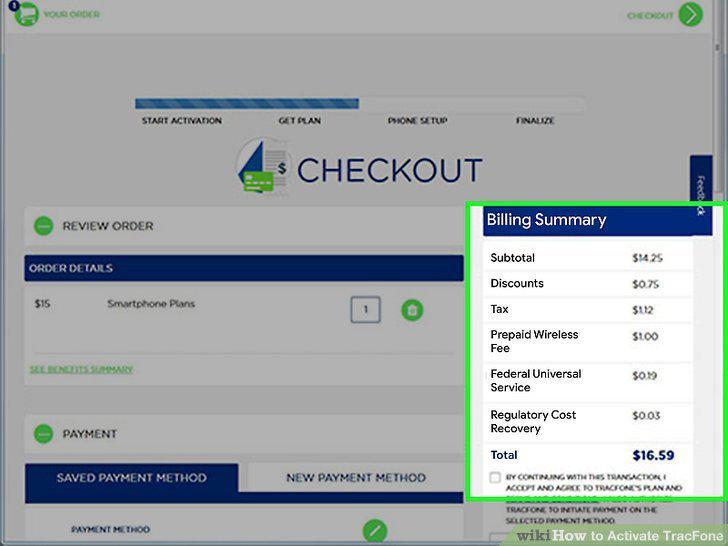Screen dimensions: 728x546
Task: Click the activation progress bar
Action: click(360, 103)
